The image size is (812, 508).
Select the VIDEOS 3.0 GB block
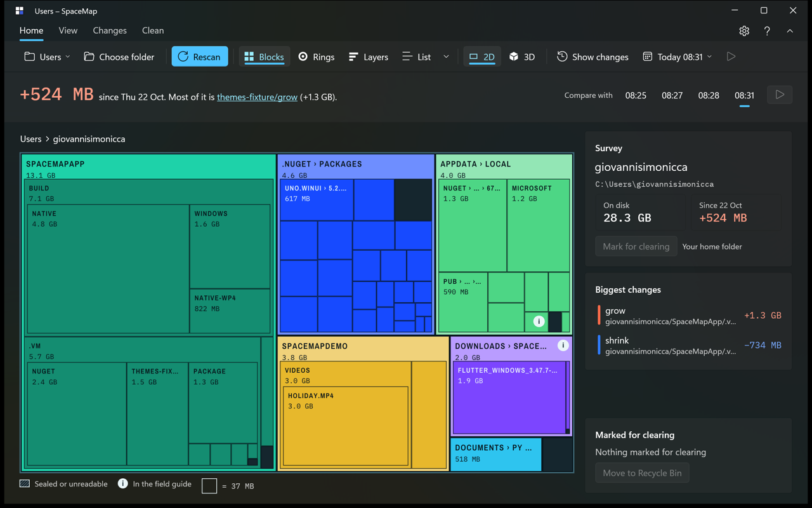point(346,375)
